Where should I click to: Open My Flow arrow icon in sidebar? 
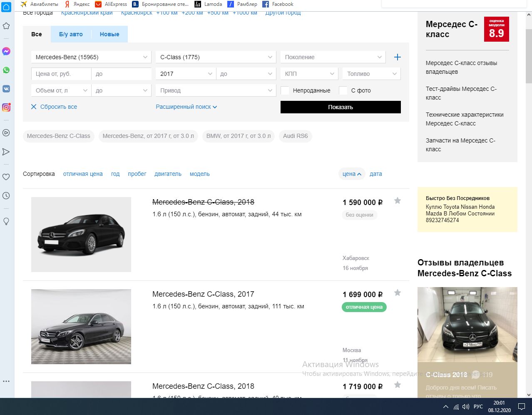6,152
